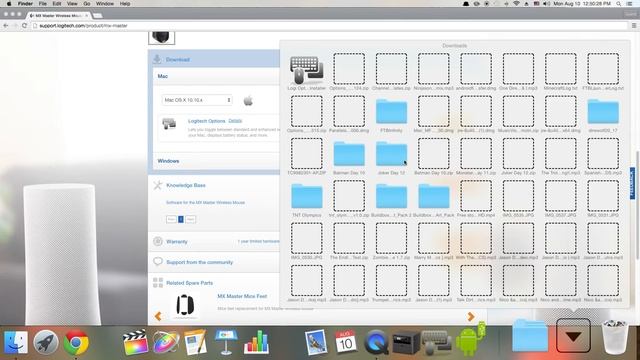640x360 pixels.
Task: Open the Details link for Logitech Options
Action: coord(235,121)
